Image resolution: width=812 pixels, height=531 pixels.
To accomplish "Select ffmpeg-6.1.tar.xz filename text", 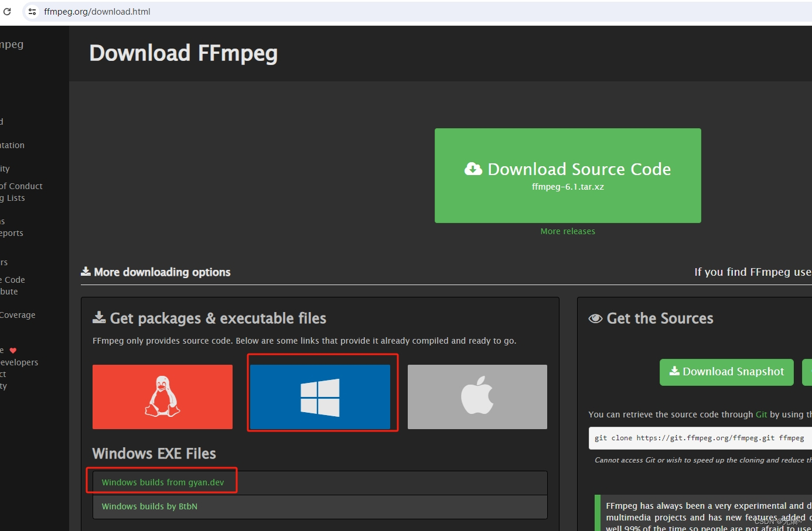I will click(x=568, y=187).
